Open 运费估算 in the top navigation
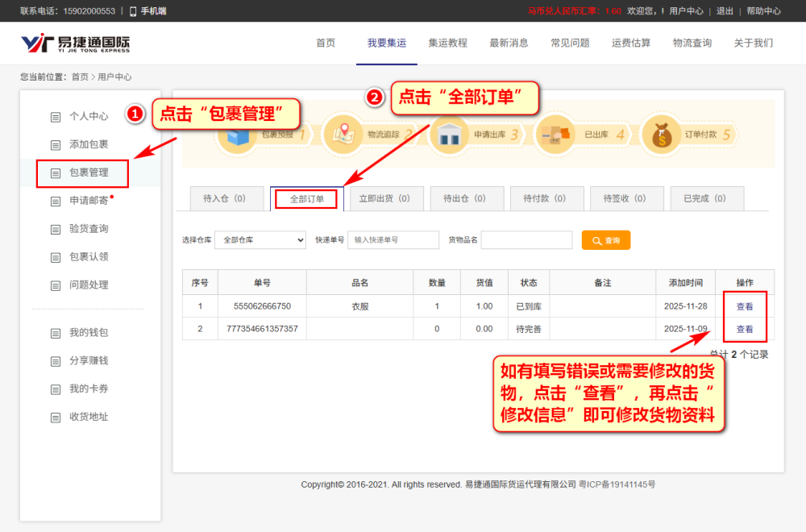806x532 pixels. point(631,44)
